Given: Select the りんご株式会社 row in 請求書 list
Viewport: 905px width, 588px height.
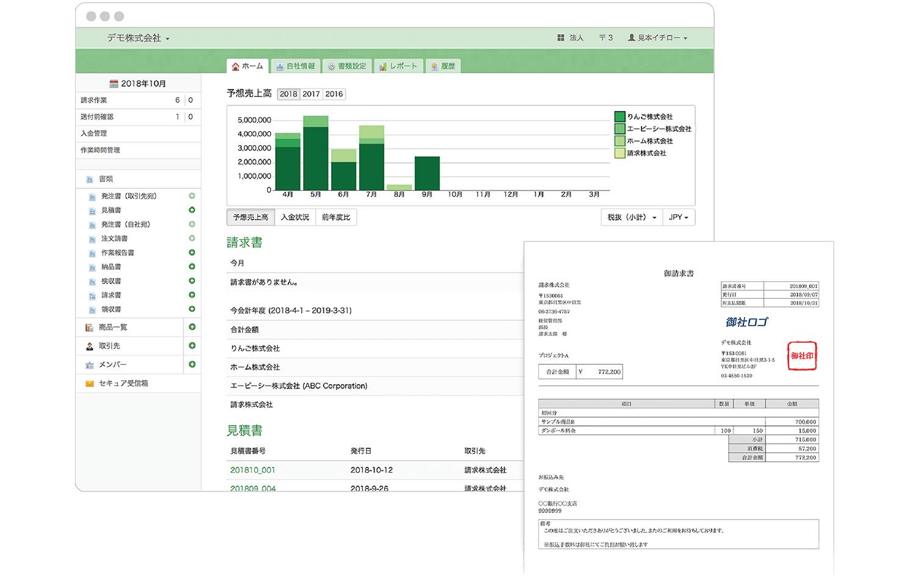Looking at the screenshot, I should click(375, 348).
